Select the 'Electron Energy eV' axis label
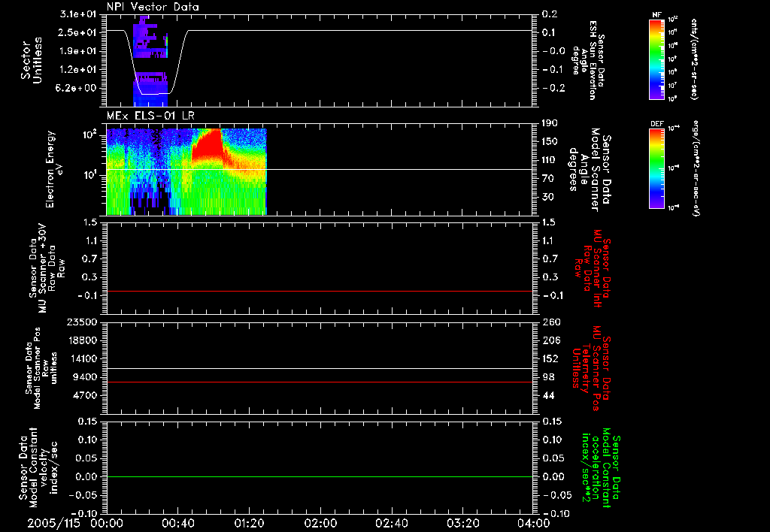This screenshot has width=770, height=532. click(53, 169)
